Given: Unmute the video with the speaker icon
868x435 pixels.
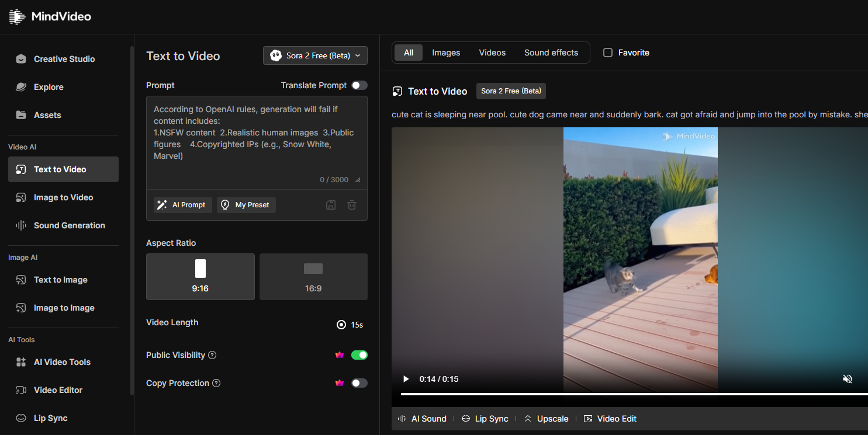Looking at the screenshot, I should [848, 379].
